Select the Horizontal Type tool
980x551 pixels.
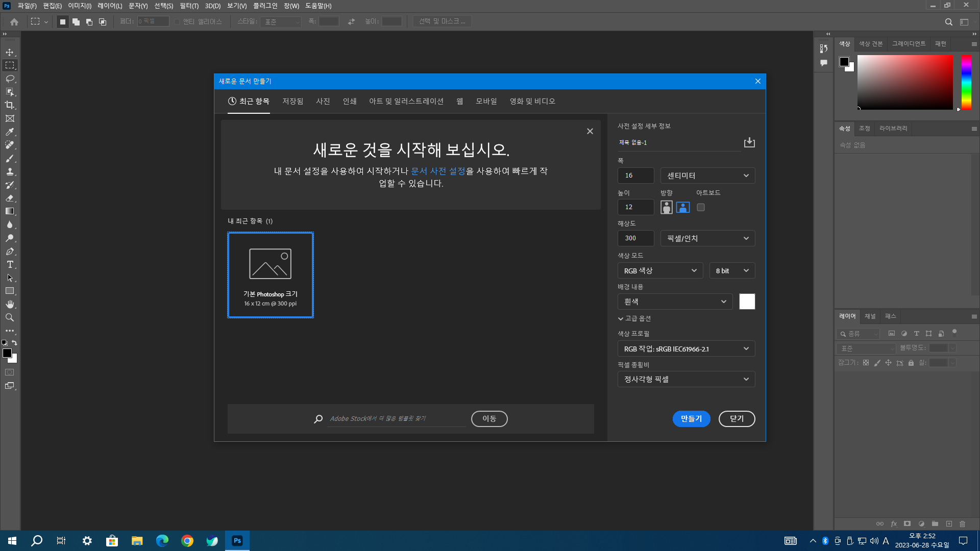click(10, 264)
